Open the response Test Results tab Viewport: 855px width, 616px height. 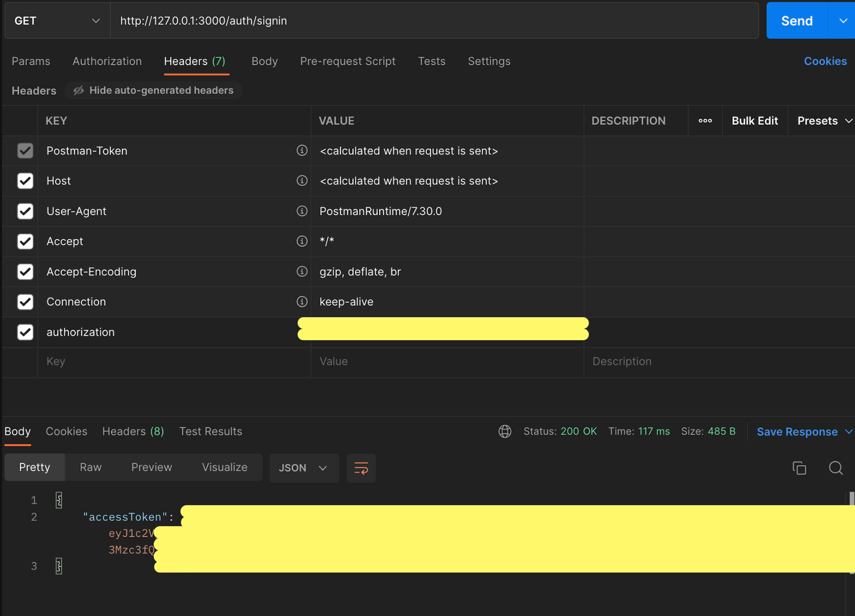[210, 431]
